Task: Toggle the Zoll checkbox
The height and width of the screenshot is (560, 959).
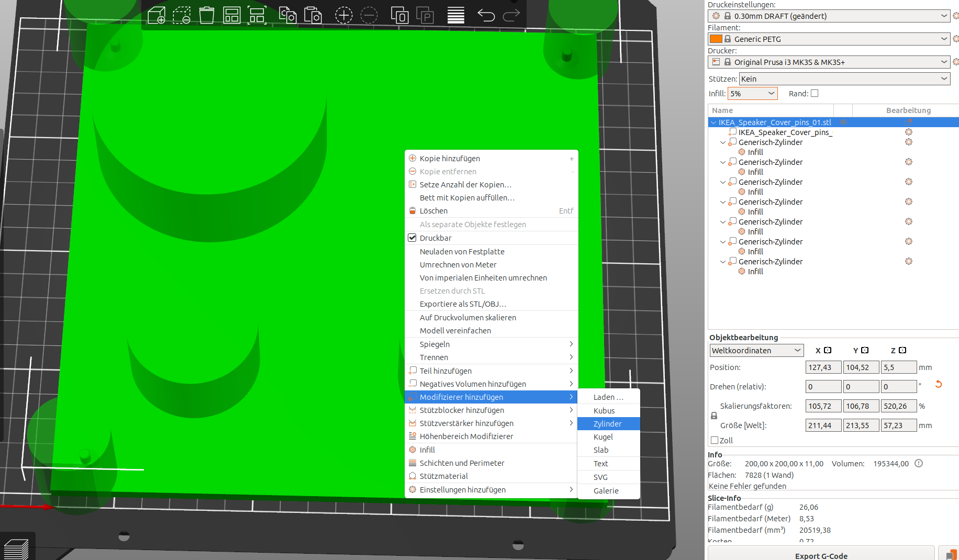Action: (715, 440)
